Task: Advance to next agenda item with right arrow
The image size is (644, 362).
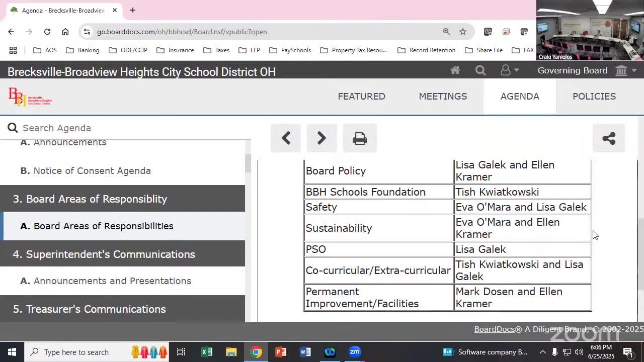Action: [x=321, y=138]
